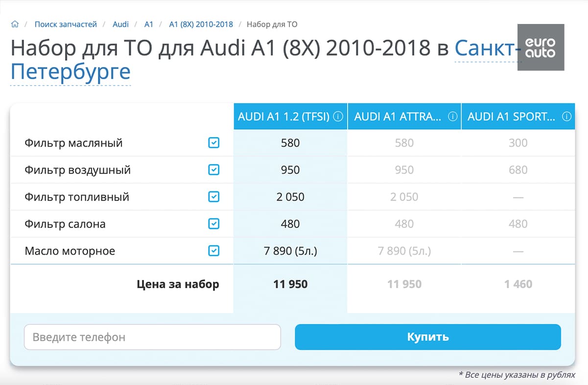
Task: Open the A1 breadcrumb link
Action: click(x=149, y=24)
